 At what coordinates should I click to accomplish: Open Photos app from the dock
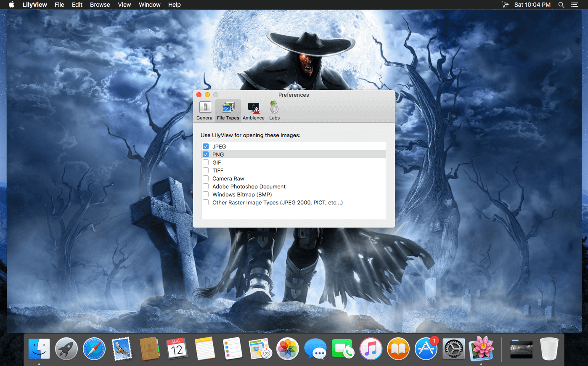click(x=288, y=349)
